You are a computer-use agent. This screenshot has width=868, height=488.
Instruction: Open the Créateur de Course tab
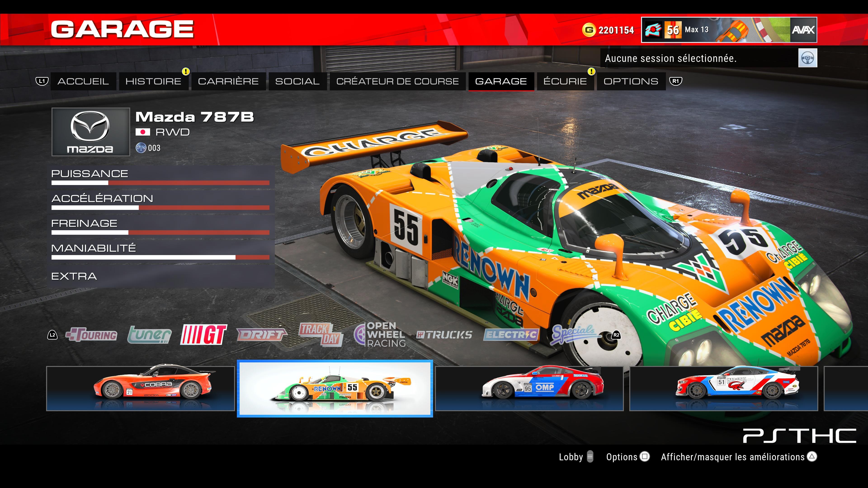(398, 81)
